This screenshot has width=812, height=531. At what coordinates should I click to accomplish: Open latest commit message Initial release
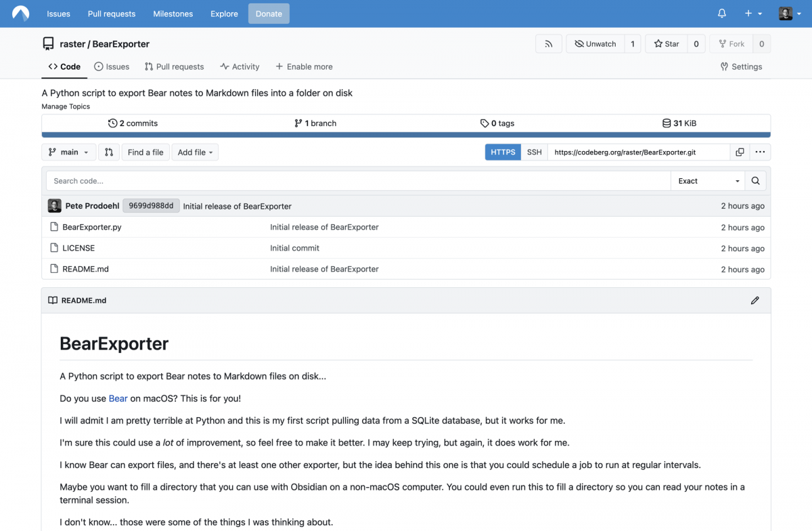(237, 207)
